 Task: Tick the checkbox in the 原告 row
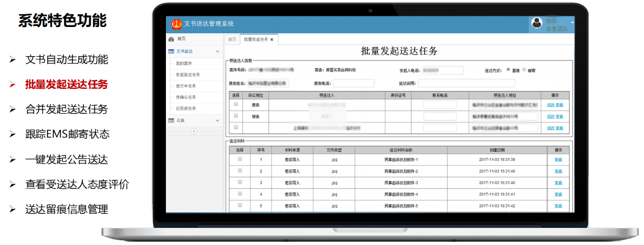tap(236, 104)
